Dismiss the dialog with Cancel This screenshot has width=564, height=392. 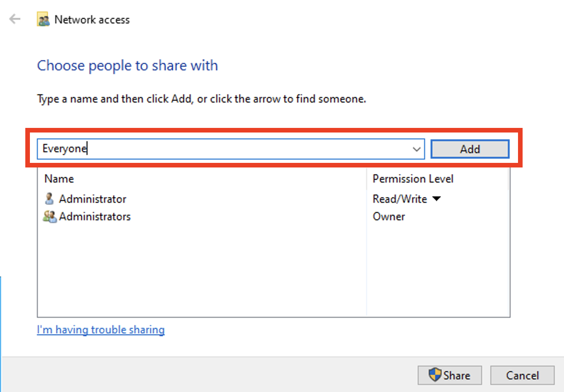tap(522, 375)
